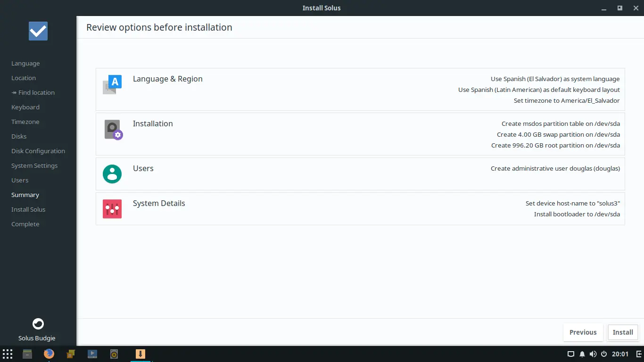Open the IRC chat app icon in taskbar
This screenshot has width=644, height=362.
[x=71, y=354]
